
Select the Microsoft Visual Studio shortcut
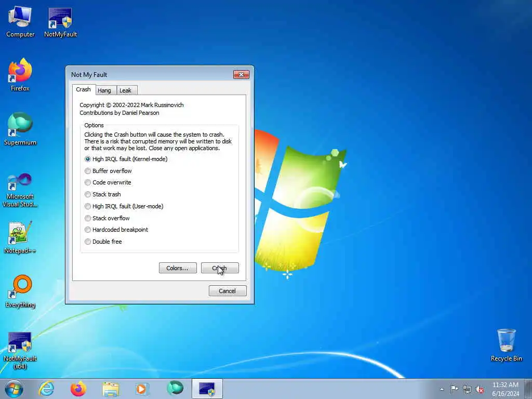20,190
